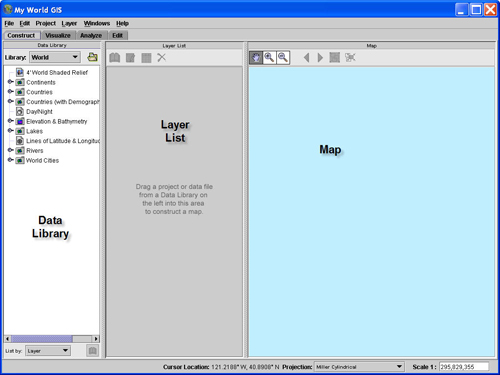Screen dimensions: 500x375
Task: Click the Lakes layer icon
Action: pos(20,131)
